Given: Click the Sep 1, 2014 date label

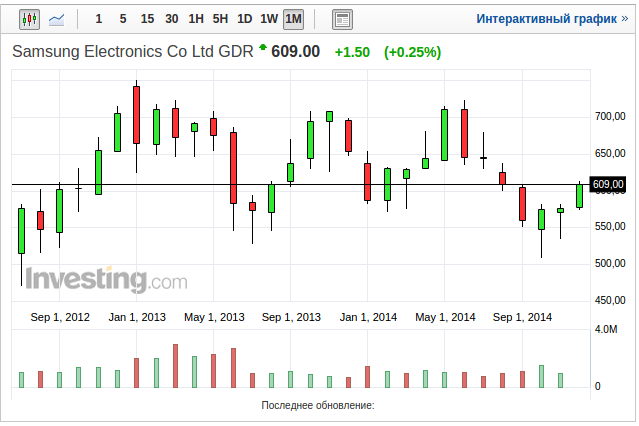Looking at the screenshot, I should coord(522,317).
